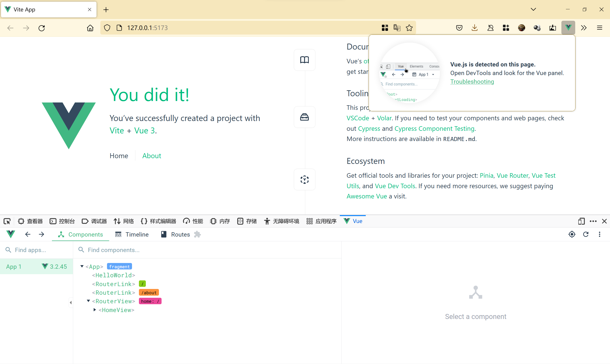Select component in page target icon
This screenshot has width=610, height=364.
[x=572, y=234]
